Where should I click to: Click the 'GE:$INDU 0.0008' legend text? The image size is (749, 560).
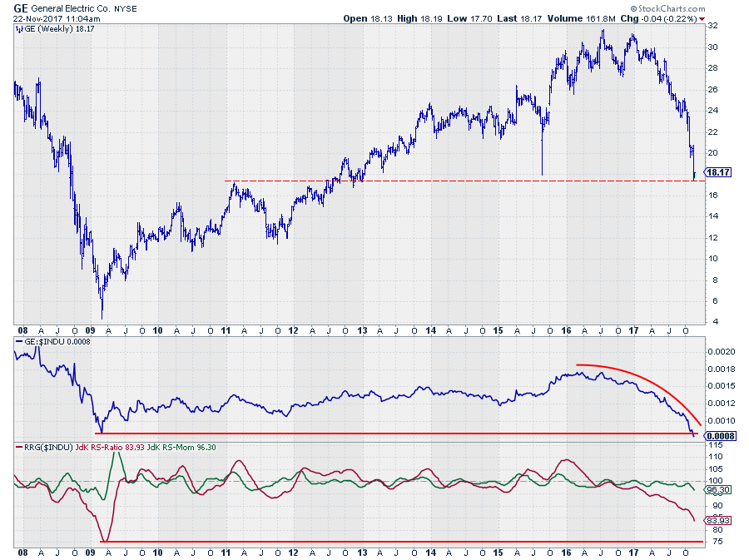click(57, 342)
